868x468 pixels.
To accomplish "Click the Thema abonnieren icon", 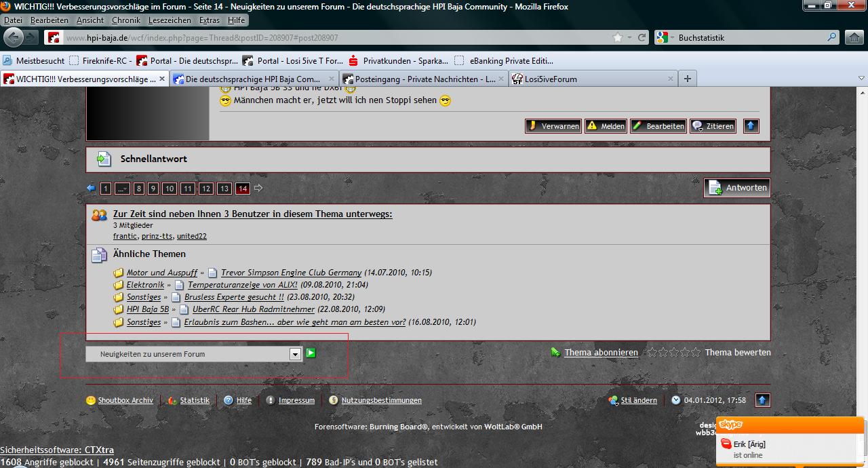I will [x=555, y=352].
